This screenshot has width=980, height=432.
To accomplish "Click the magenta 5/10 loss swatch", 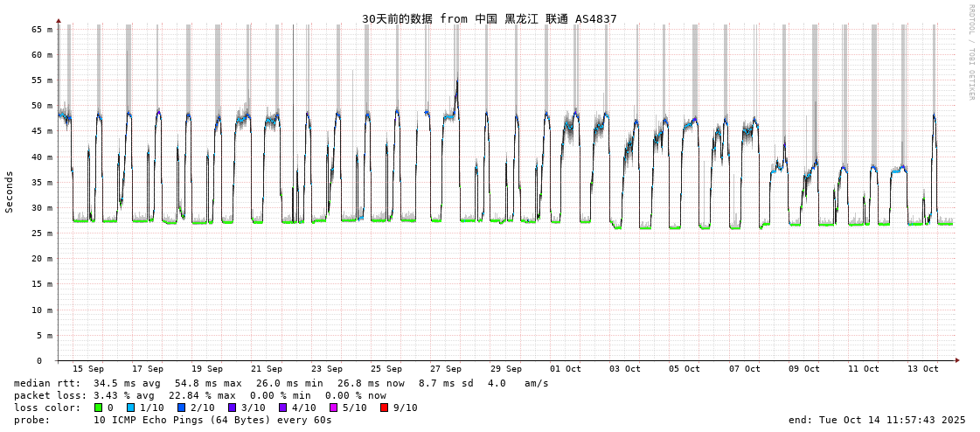I will tap(333, 408).
